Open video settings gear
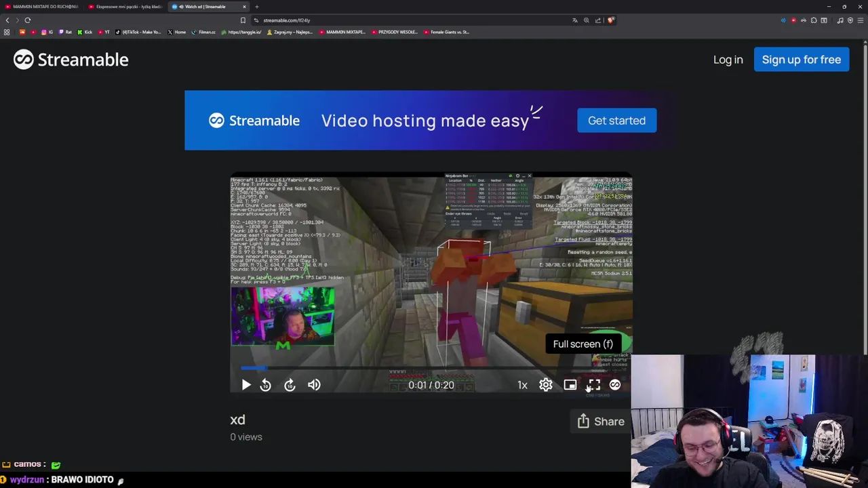The width and height of the screenshot is (868, 488). 546,385
